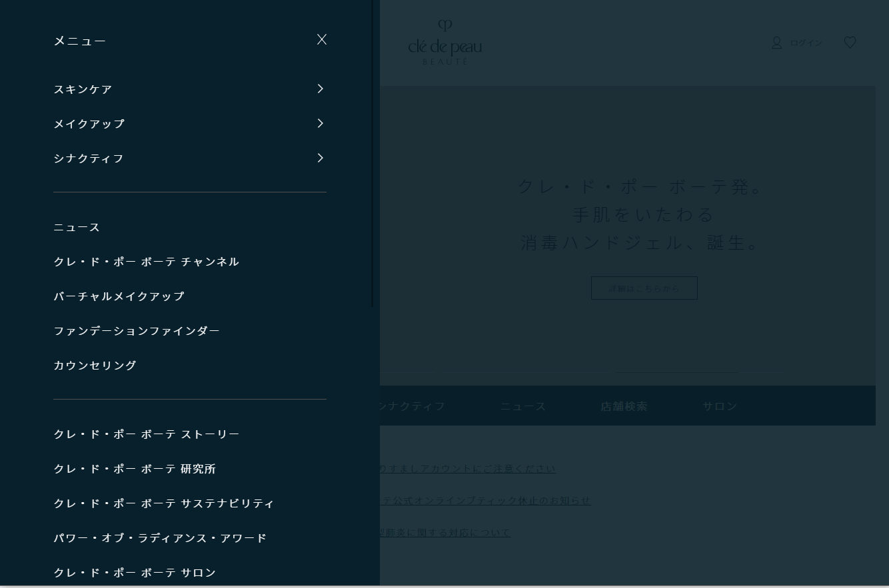Open notice about 公式オンラインブティック休止のお知らせ
The height and width of the screenshot is (588, 889).
pyautogui.click(x=485, y=501)
